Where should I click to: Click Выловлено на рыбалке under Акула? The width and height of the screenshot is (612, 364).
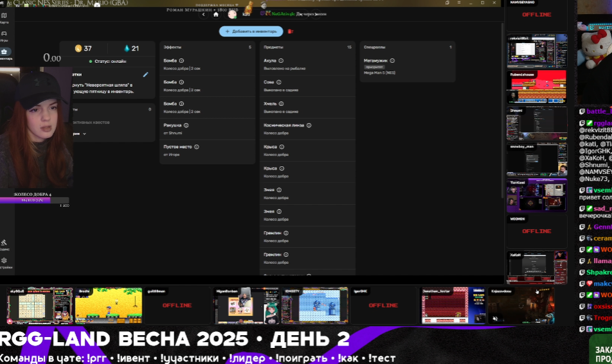point(285,69)
